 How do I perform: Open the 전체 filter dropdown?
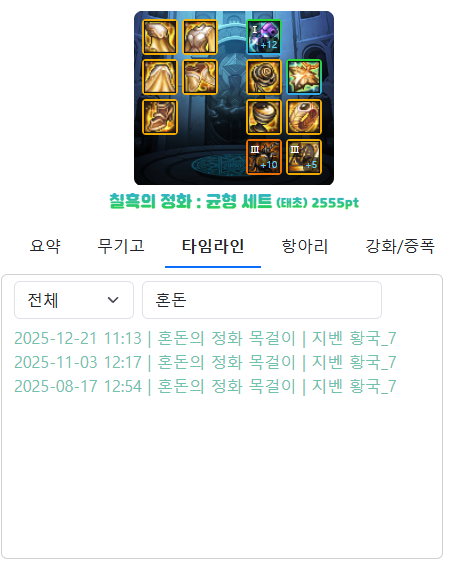click(74, 300)
